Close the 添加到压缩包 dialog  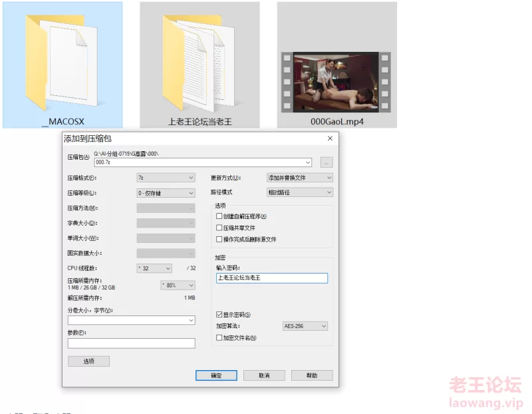[330, 138]
